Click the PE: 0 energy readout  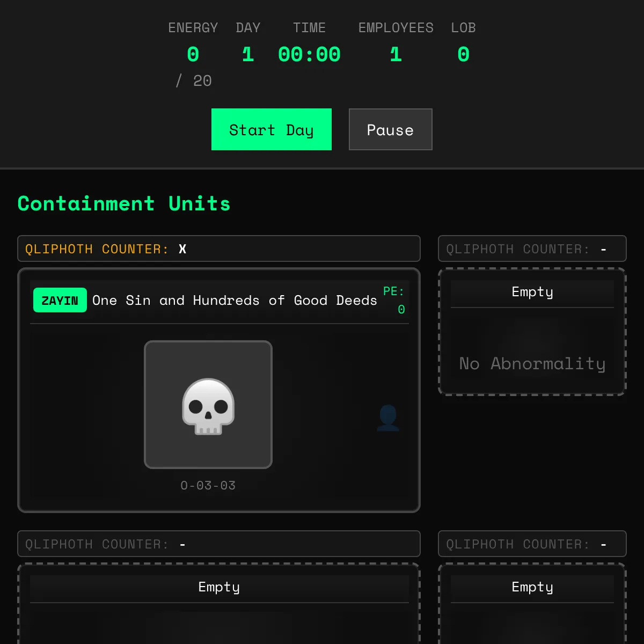coord(395,301)
